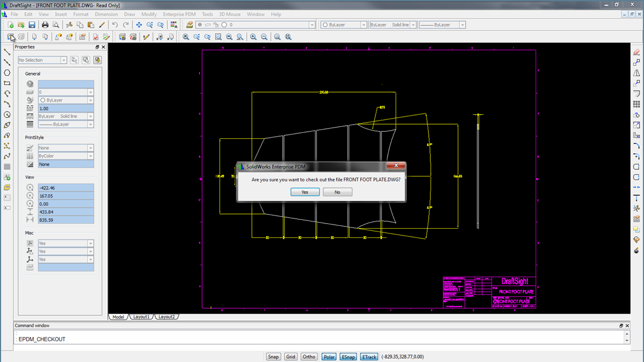Toggle Snap mode in the status bar

tap(273, 357)
